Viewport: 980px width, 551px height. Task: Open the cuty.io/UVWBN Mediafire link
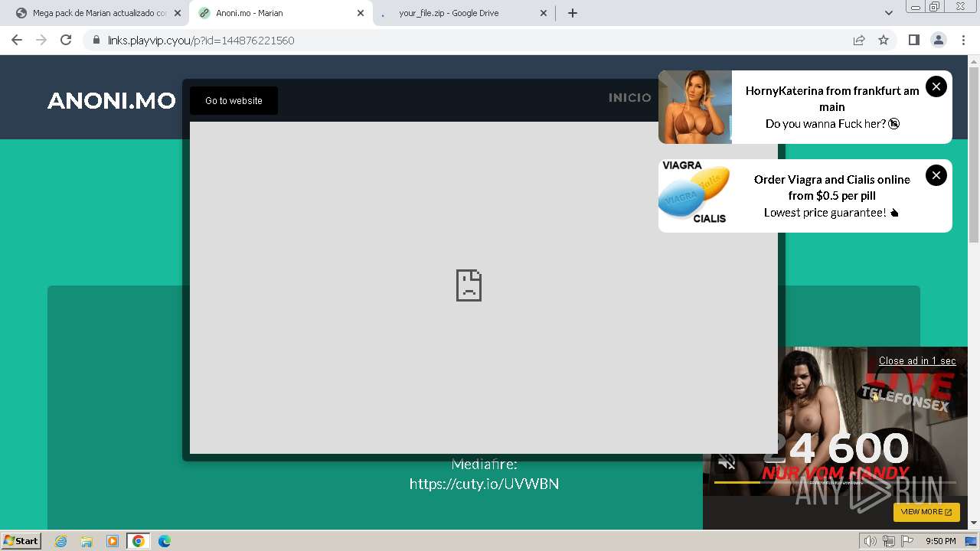click(484, 484)
